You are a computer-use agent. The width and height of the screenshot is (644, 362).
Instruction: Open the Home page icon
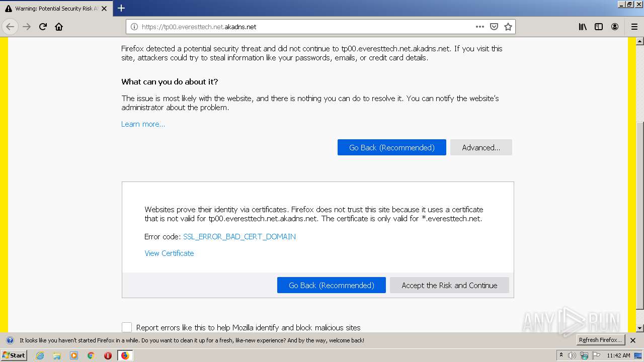(59, 27)
